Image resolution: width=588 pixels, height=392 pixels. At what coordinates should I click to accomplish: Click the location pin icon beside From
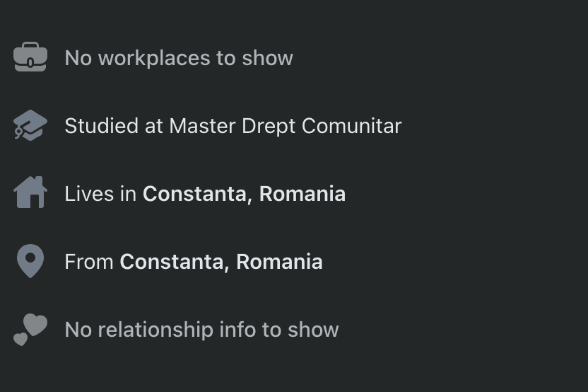[x=30, y=261]
